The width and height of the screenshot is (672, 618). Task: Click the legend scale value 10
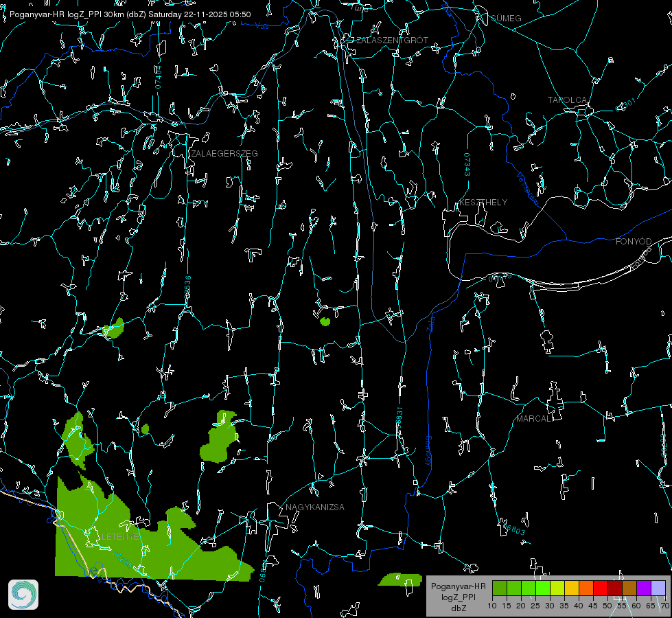point(492,606)
